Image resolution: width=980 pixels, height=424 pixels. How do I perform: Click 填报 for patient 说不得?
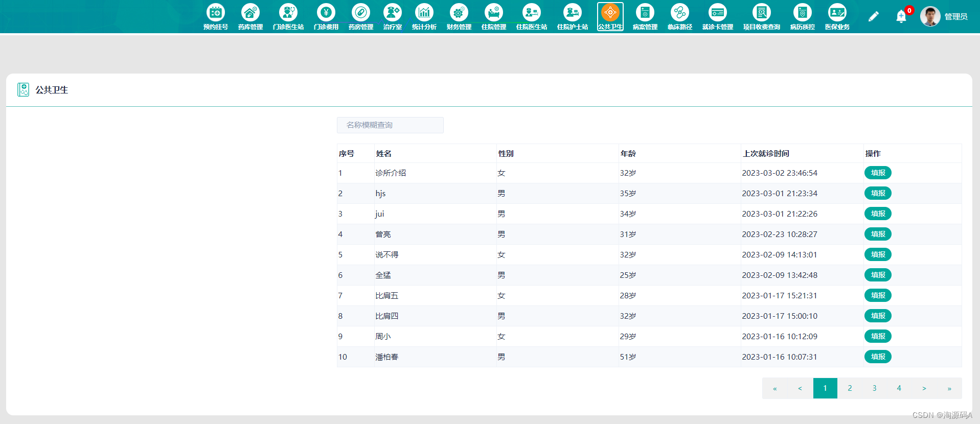878,254
